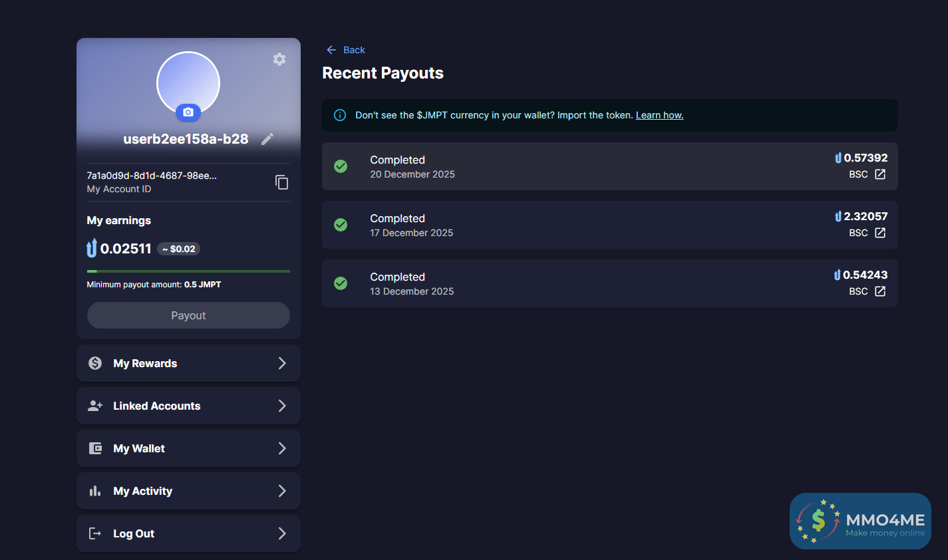
Task: Click camera icon to change avatar
Action: pyautogui.click(x=188, y=112)
